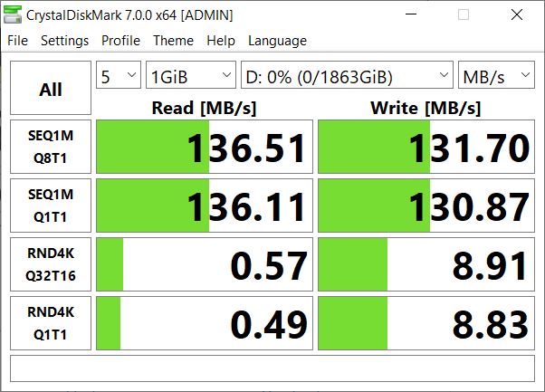
Task: Open the Language menu
Action: (x=277, y=41)
